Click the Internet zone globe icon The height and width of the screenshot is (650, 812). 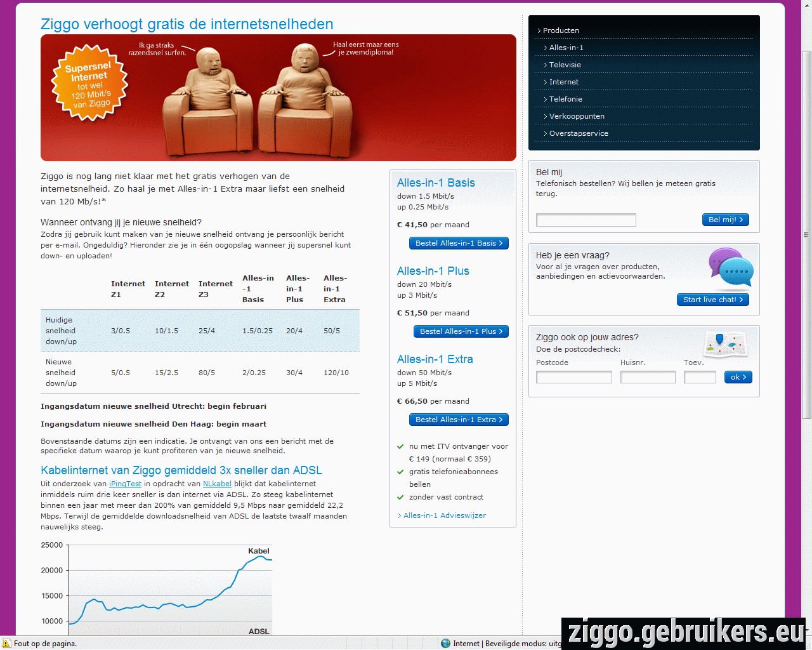445,643
